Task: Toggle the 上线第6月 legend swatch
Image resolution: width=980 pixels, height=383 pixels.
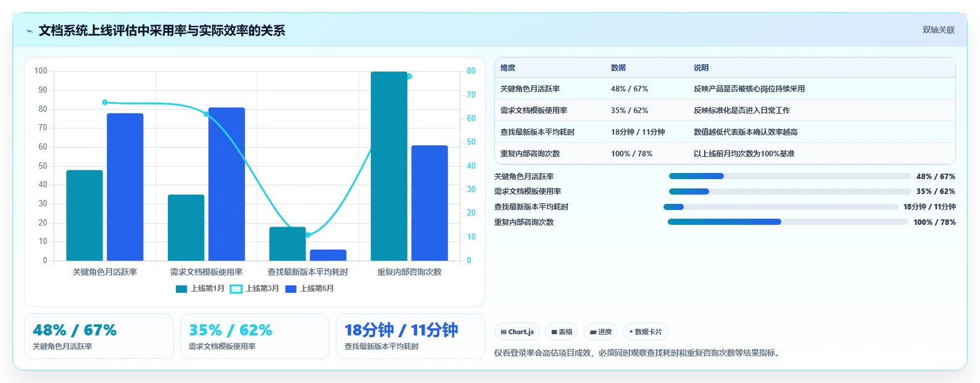Action: coord(291,288)
